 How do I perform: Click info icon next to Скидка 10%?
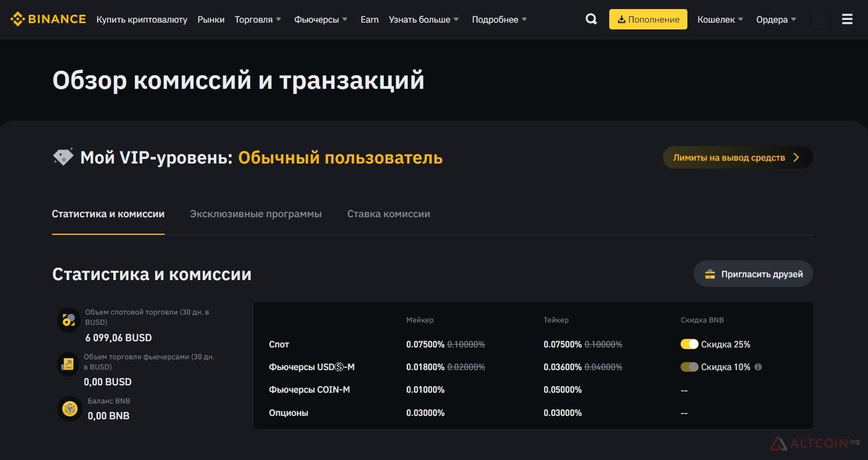pyautogui.click(x=758, y=367)
